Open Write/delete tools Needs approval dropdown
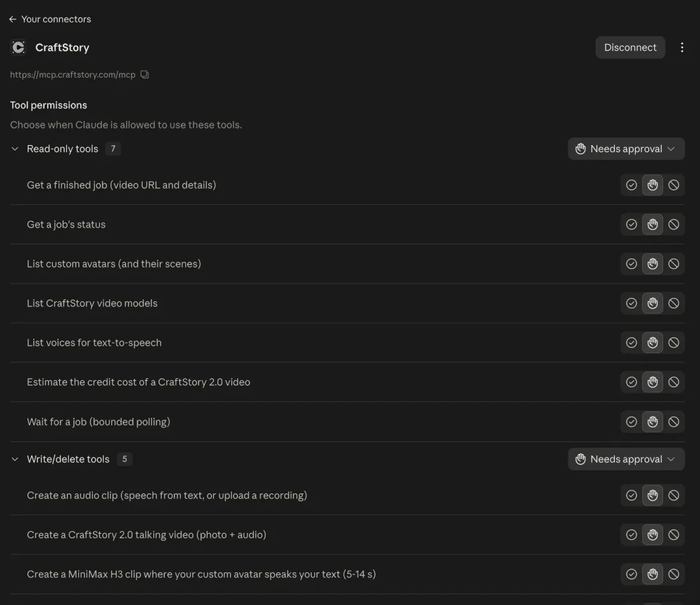Viewport: 700px width, 605px height. [626, 459]
